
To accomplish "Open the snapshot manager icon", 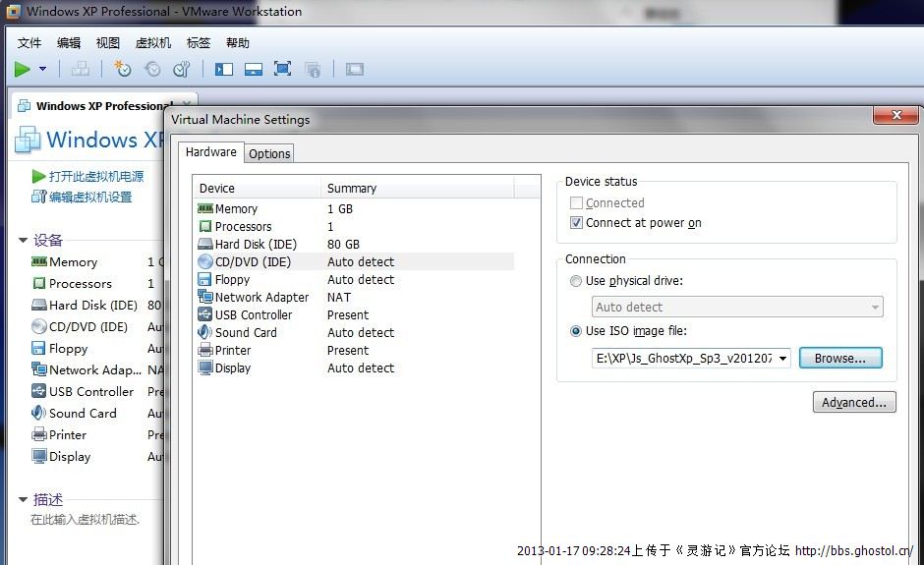I will [182, 69].
